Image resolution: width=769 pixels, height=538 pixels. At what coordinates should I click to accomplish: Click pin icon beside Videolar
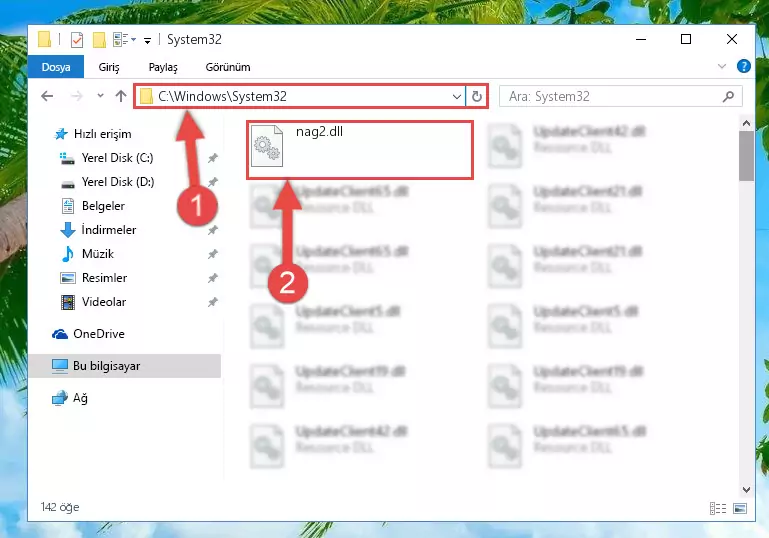point(212,302)
